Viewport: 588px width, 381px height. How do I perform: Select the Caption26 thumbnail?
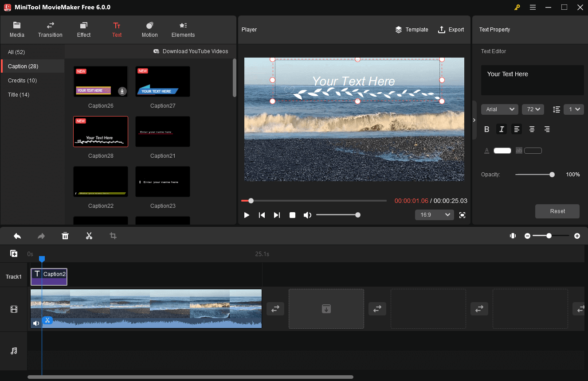pos(101,82)
